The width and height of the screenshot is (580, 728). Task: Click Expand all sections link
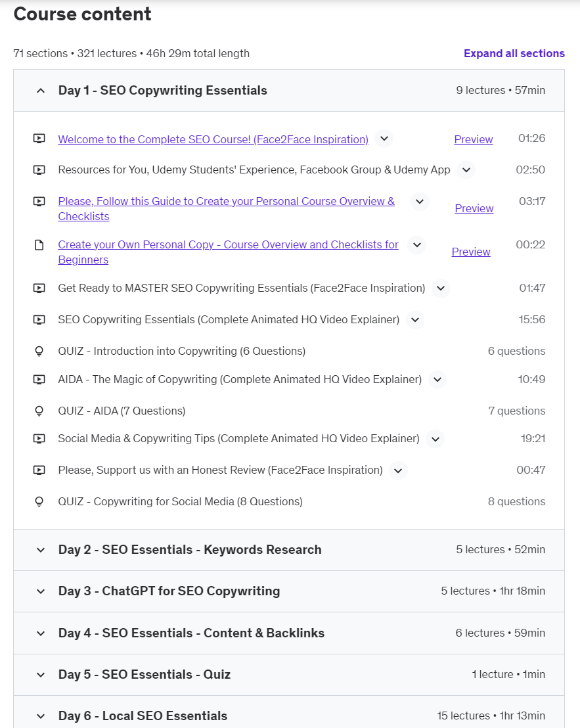pyautogui.click(x=514, y=53)
